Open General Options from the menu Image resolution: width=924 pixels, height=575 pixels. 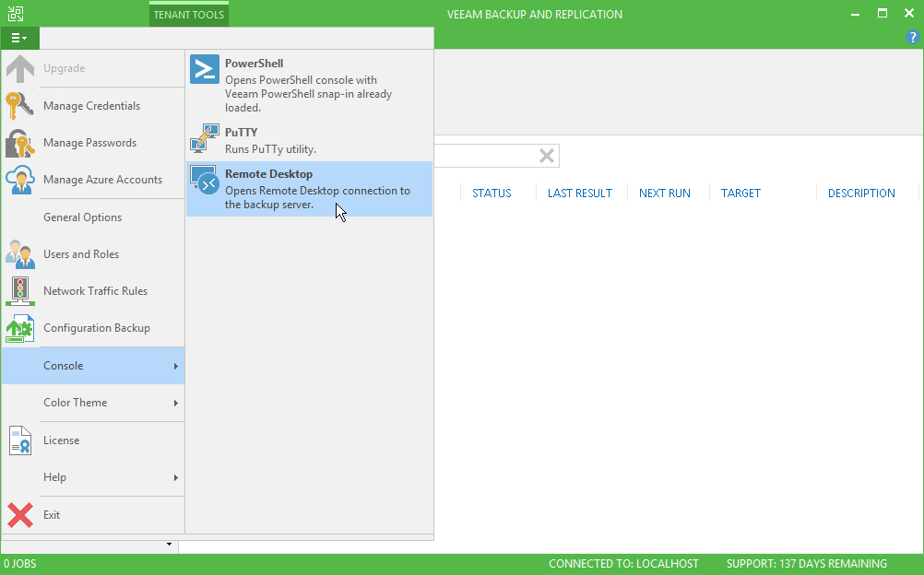click(x=93, y=217)
